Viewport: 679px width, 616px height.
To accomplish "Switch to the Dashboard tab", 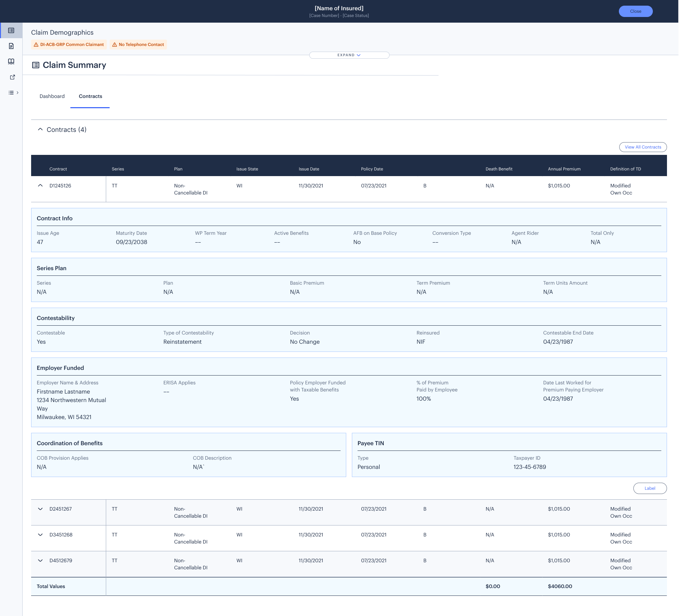I will 52,96.
